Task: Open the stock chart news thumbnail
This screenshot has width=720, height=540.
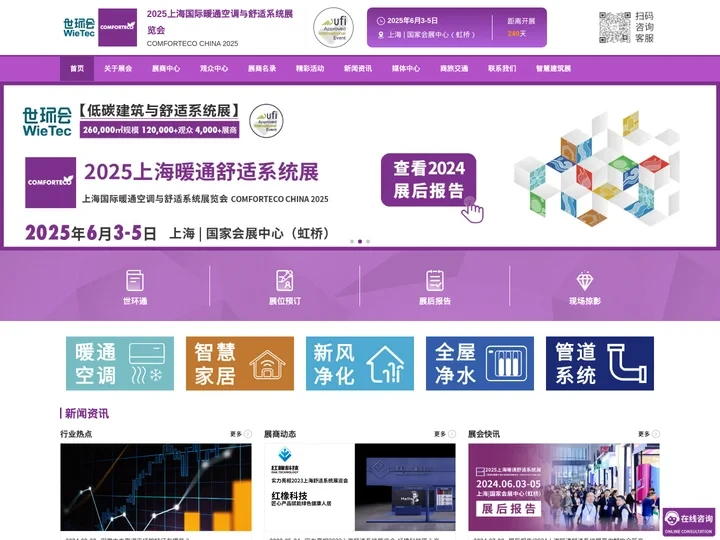Action: pyautogui.click(x=156, y=487)
